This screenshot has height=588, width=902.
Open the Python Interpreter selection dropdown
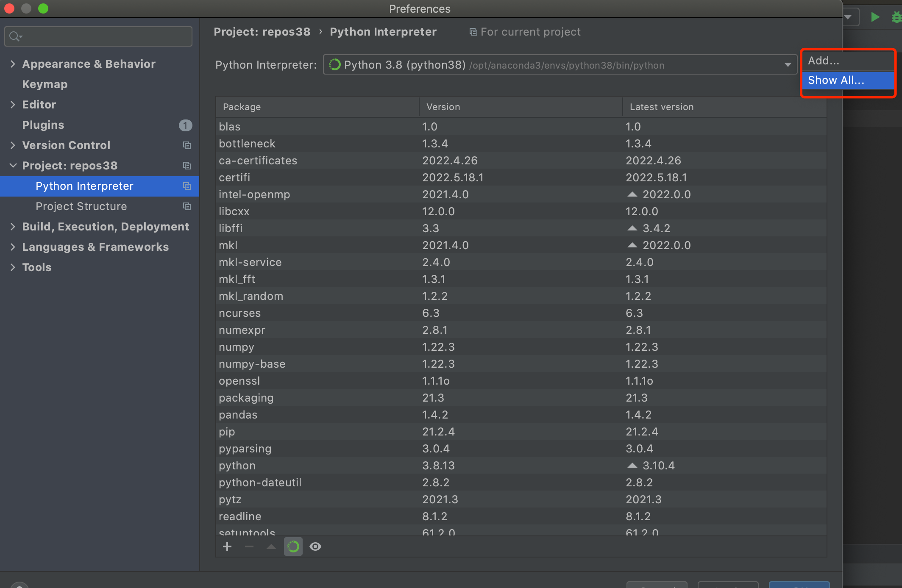tap(788, 64)
